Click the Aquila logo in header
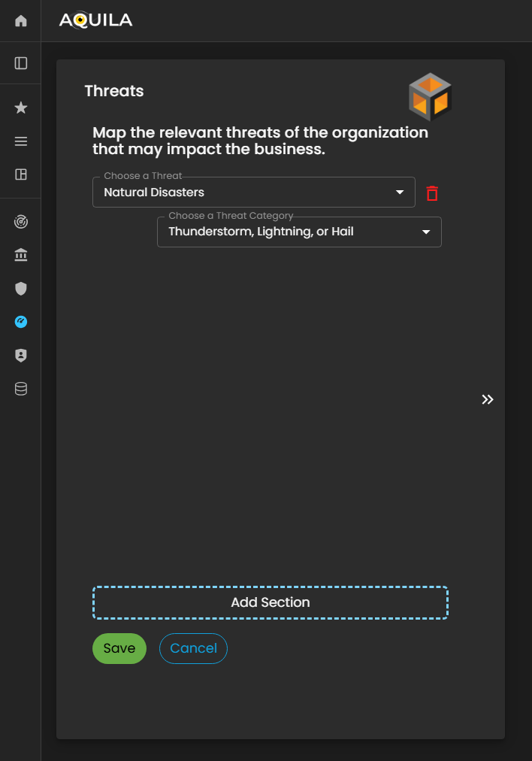The image size is (532, 761). 95,20
